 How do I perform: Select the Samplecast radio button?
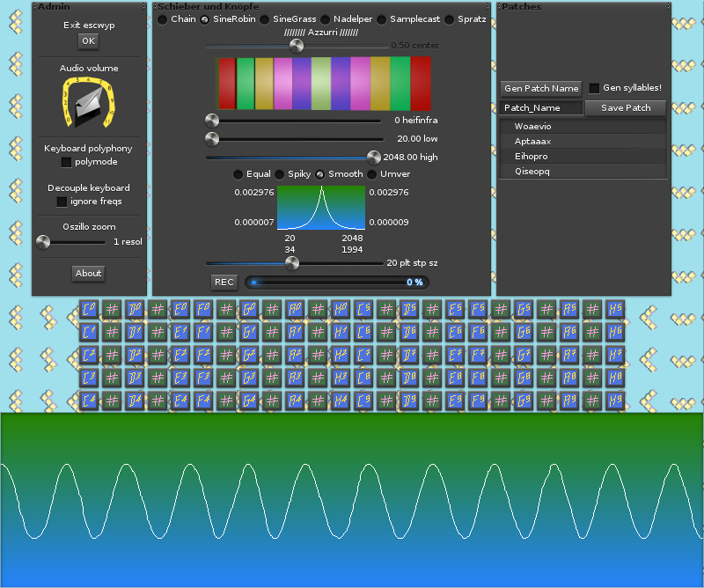click(382, 19)
